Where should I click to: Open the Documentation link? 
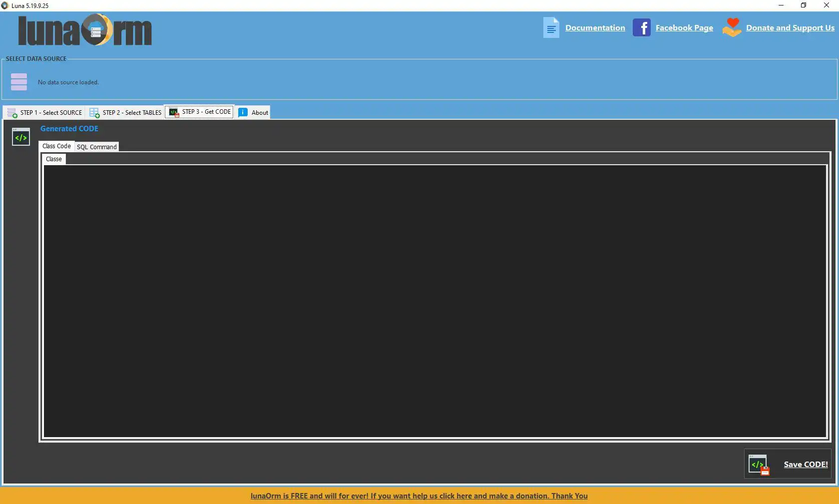click(595, 28)
